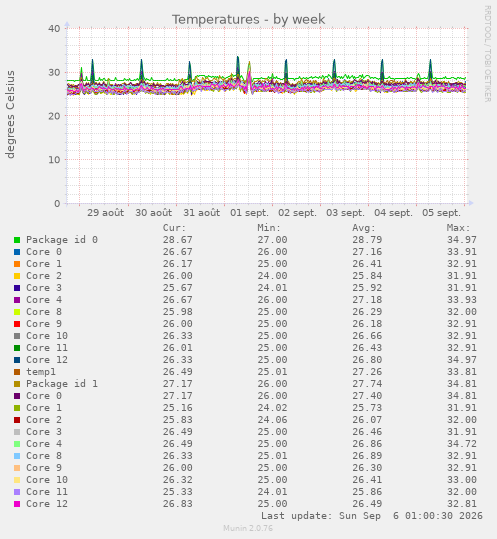Click the 29 août date axis label

click(106, 213)
